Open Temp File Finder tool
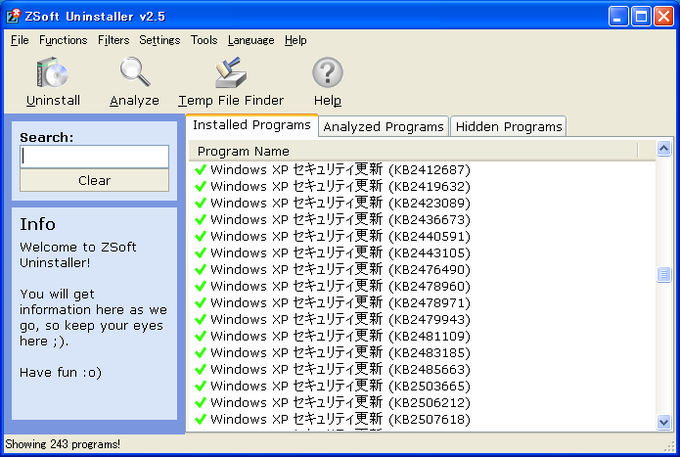This screenshot has height=457, width=680. point(231,82)
